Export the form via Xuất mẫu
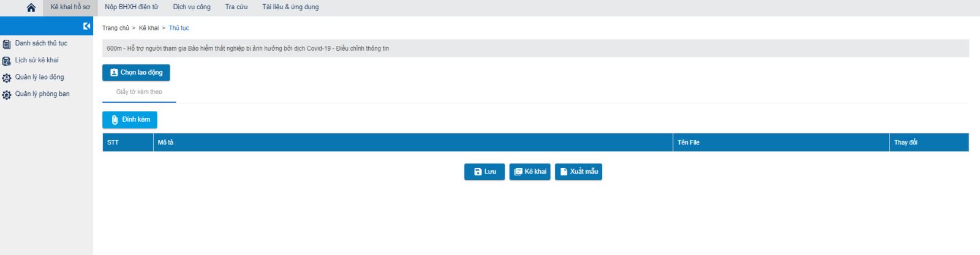 pos(578,172)
